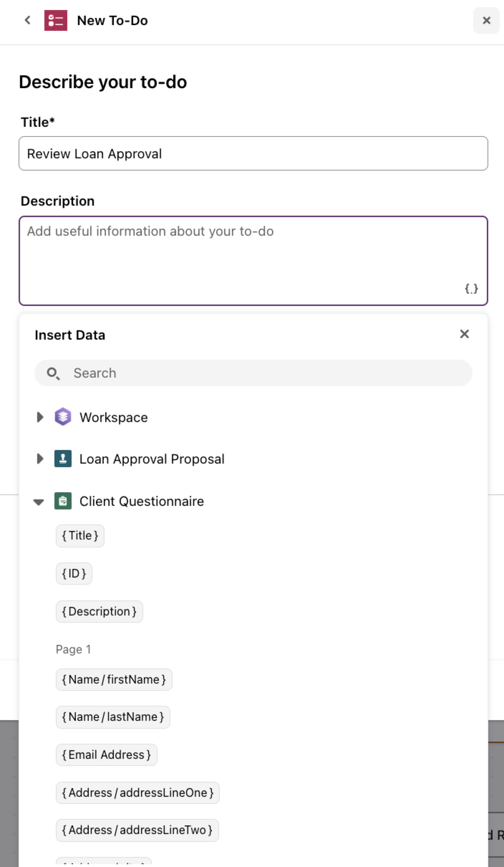Click the Loan Approval Proposal stamp icon
Image resolution: width=504 pixels, height=867 pixels.
(63, 459)
